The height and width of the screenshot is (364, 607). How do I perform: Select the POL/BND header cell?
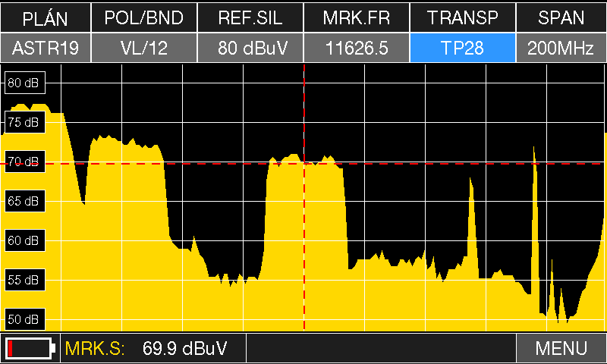point(144,17)
